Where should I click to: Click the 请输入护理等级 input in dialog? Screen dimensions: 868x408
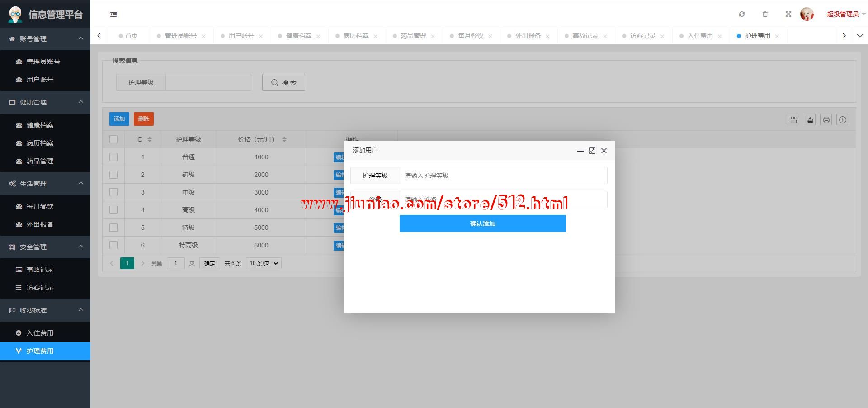[x=503, y=176]
